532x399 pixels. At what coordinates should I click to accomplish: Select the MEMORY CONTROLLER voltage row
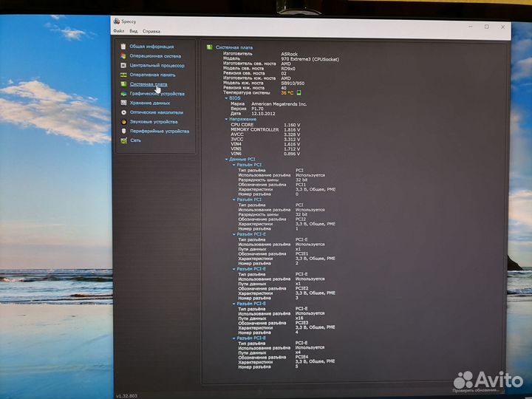[x=265, y=129]
